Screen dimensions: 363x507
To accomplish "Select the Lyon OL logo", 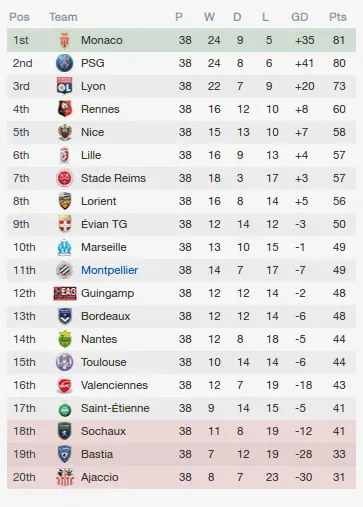I will pyautogui.click(x=65, y=86).
